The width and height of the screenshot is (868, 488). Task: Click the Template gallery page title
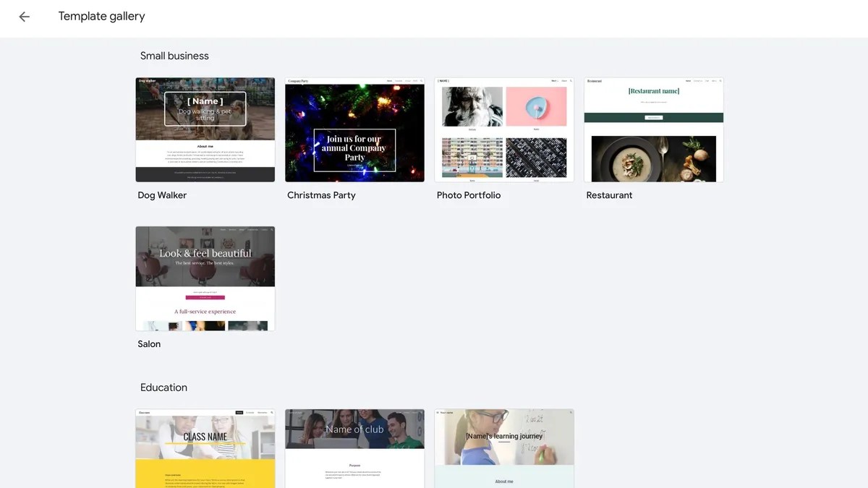[x=101, y=17]
